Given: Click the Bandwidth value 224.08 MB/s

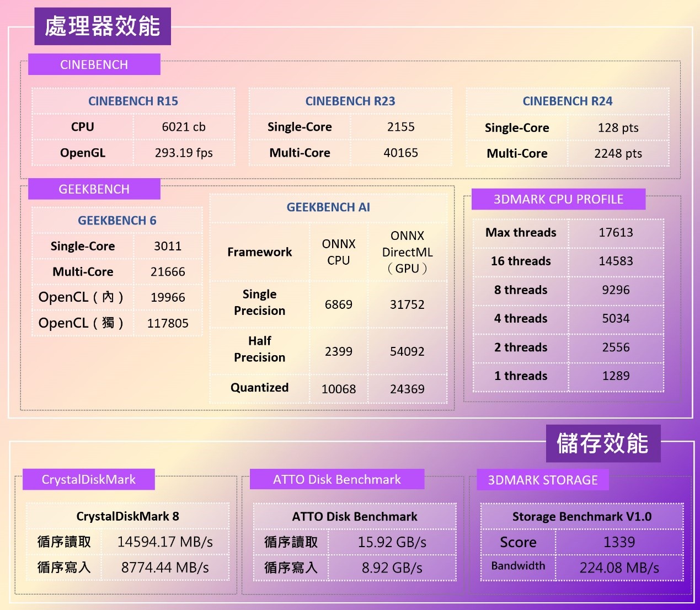Looking at the screenshot, I should pos(619,568).
